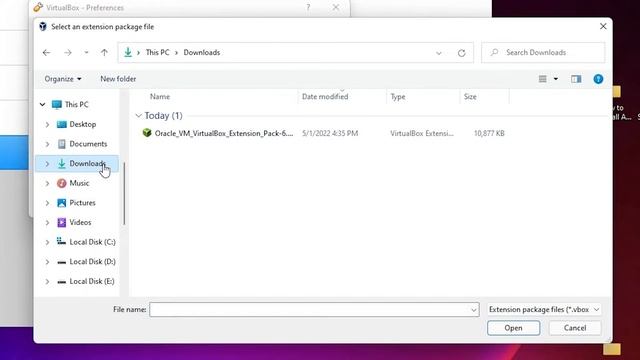Collapse the Today (1) group
Screen dimensions: 640x360
point(138,116)
